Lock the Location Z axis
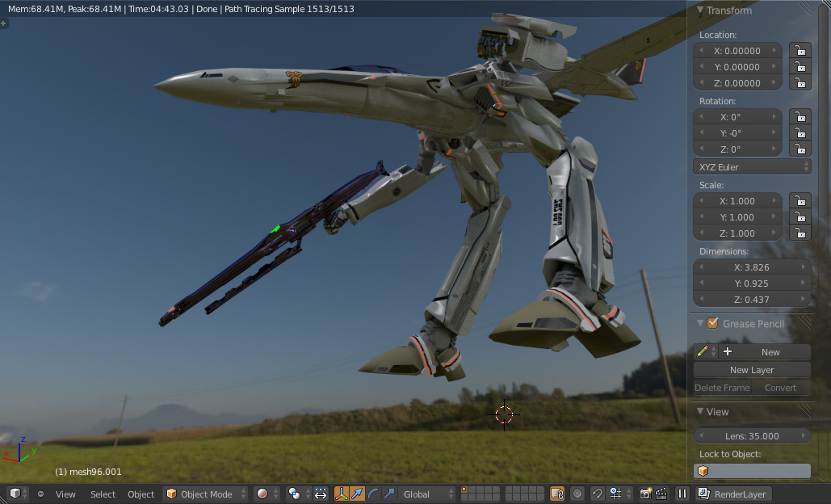The width and height of the screenshot is (831, 504). (800, 82)
